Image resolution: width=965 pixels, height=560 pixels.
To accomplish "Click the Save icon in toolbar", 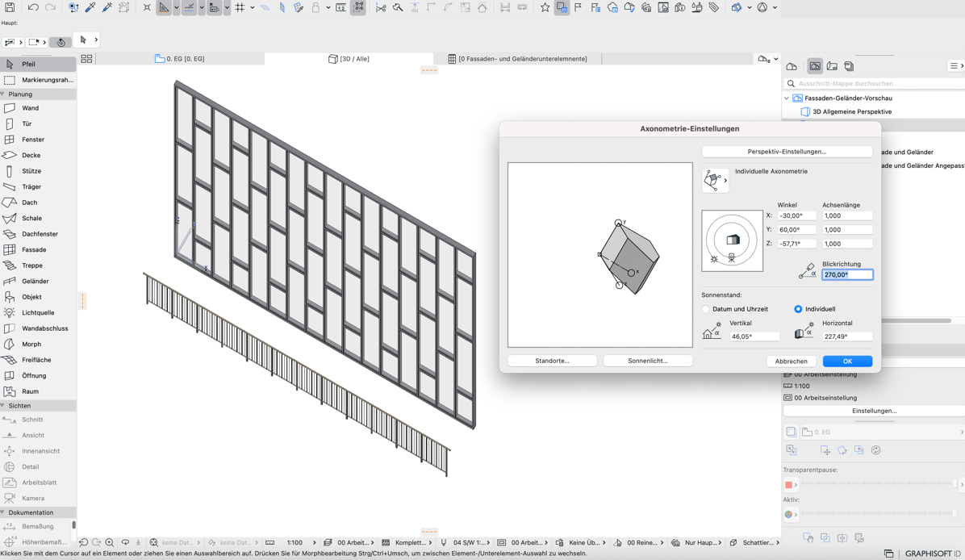I will click(10, 7).
